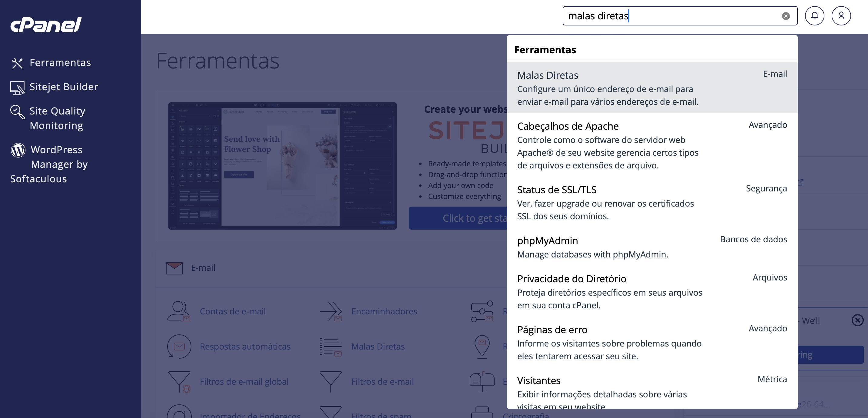Click the Sitejet Builder monitor icon
This screenshot has width=868, height=418.
click(x=17, y=88)
